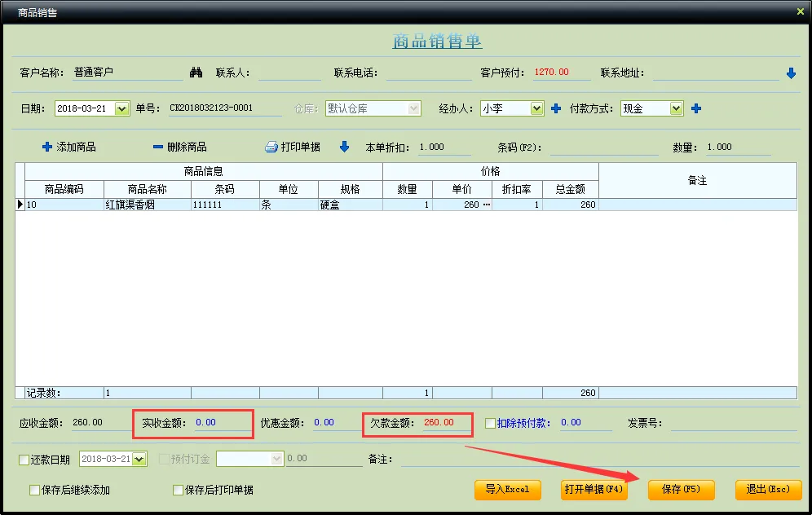Click the 商品编码 column header
This screenshot has width=812, height=515.
tap(64, 189)
